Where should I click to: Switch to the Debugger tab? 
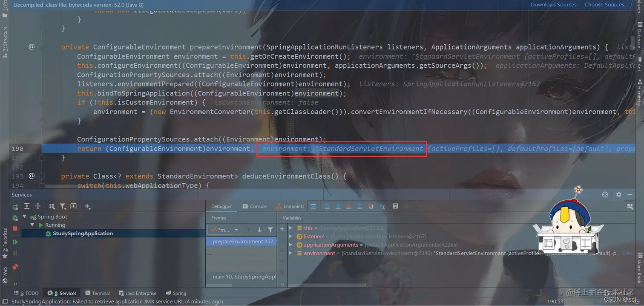coord(221,206)
